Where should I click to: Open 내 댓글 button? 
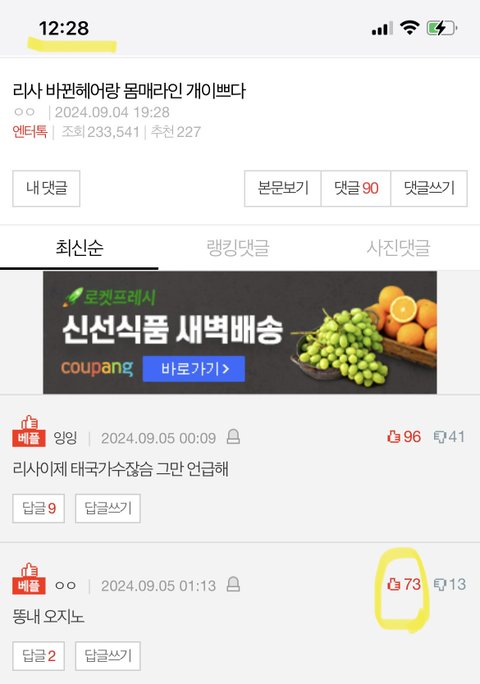pyautogui.click(x=46, y=188)
